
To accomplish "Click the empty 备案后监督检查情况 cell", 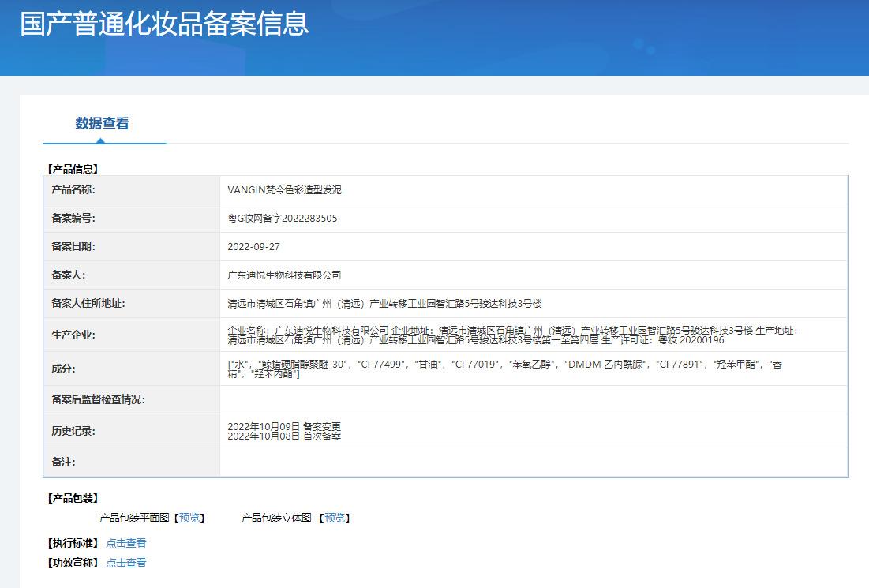I will pos(533,400).
